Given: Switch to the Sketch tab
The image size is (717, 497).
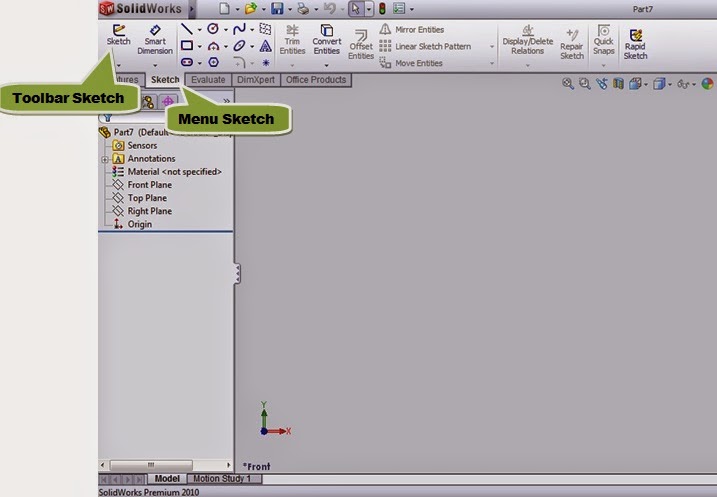Looking at the screenshot, I should (x=165, y=80).
